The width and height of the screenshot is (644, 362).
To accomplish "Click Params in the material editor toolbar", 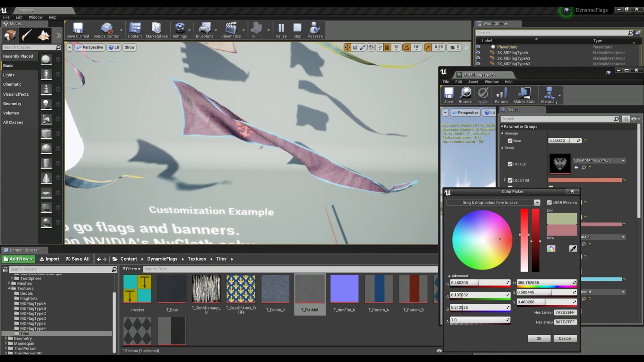I will [x=501, y=95].
